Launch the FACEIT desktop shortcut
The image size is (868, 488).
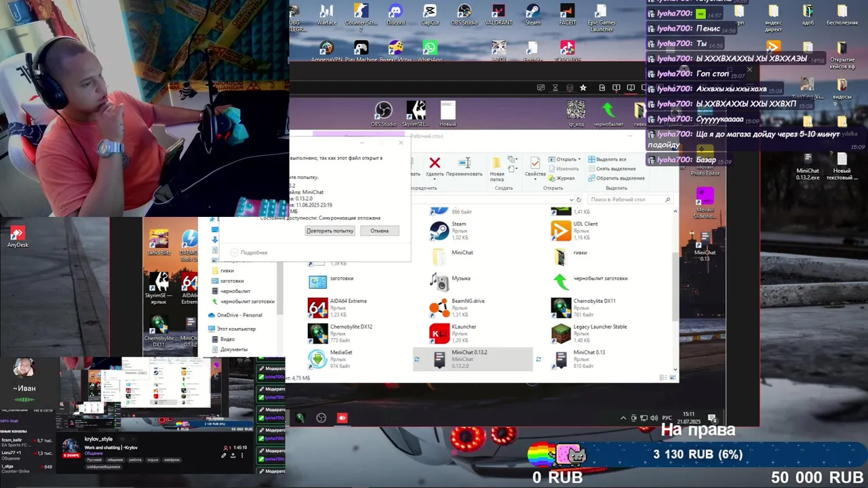[567, 15]
